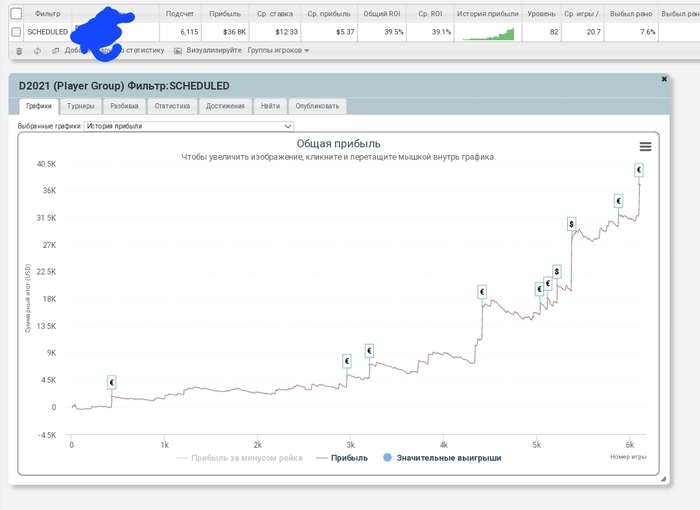Tick the SCHEDULED row checkbox

pos(16,32)
